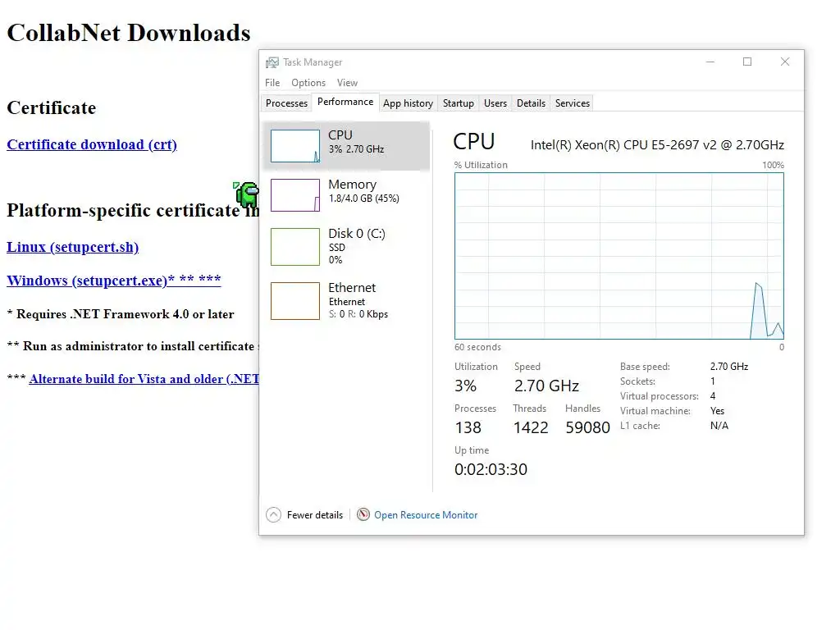Click the Speed value 2.70 GHz
This screenshot has height=630, width=840.
[x=546, y=386]
